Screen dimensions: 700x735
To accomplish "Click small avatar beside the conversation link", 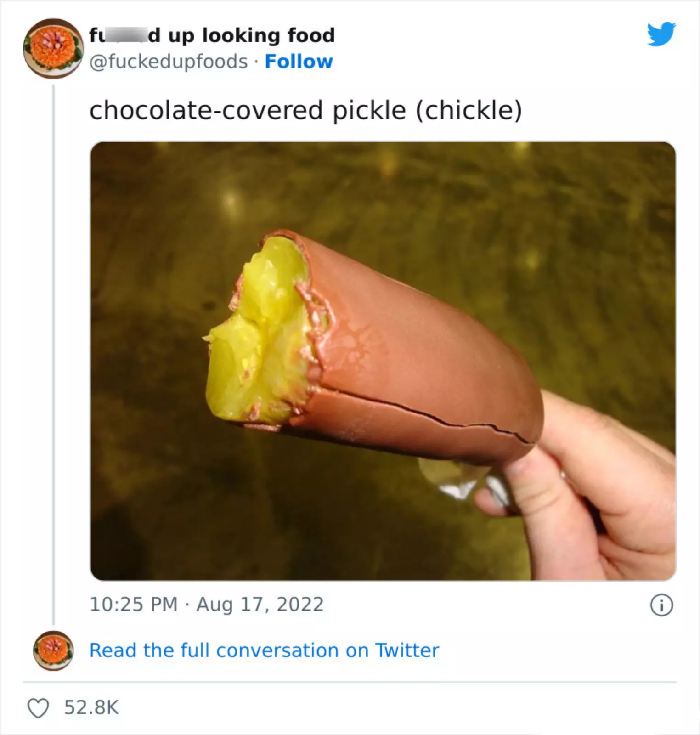I will 53,650.
